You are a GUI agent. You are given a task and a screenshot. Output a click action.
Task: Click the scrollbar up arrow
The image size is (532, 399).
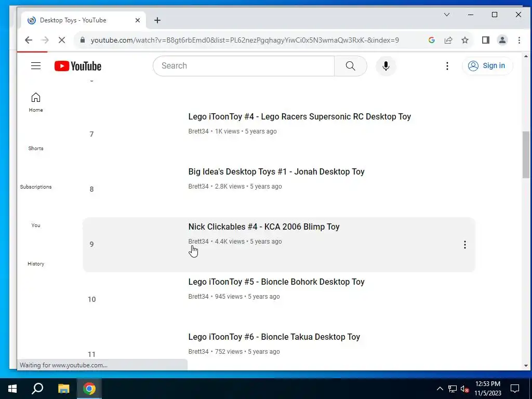[526, 56]
